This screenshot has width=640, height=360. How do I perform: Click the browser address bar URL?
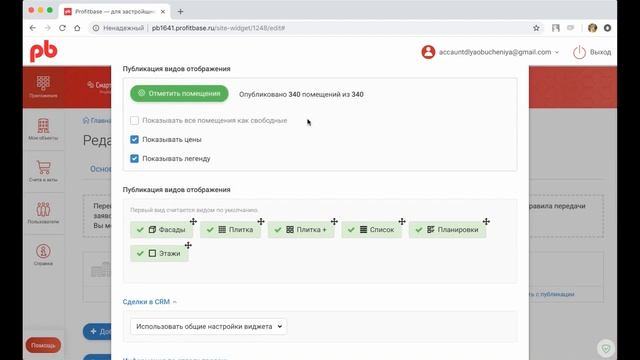[218, 28]
